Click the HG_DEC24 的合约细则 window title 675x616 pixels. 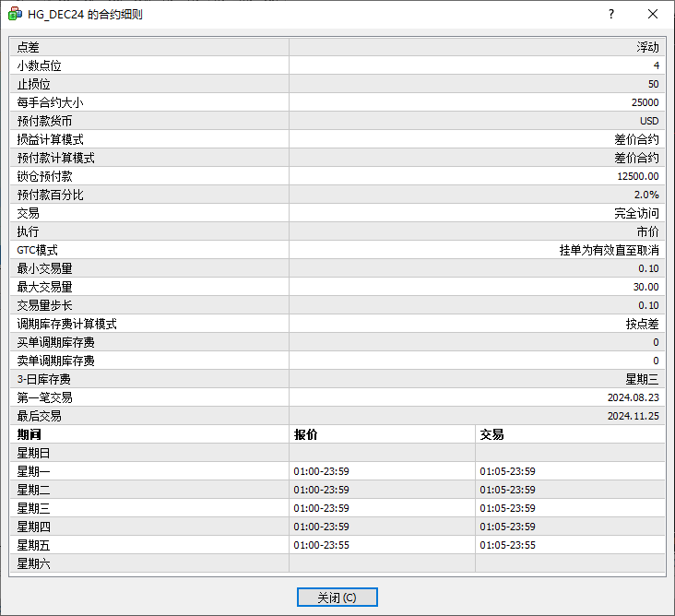(85, 14)
